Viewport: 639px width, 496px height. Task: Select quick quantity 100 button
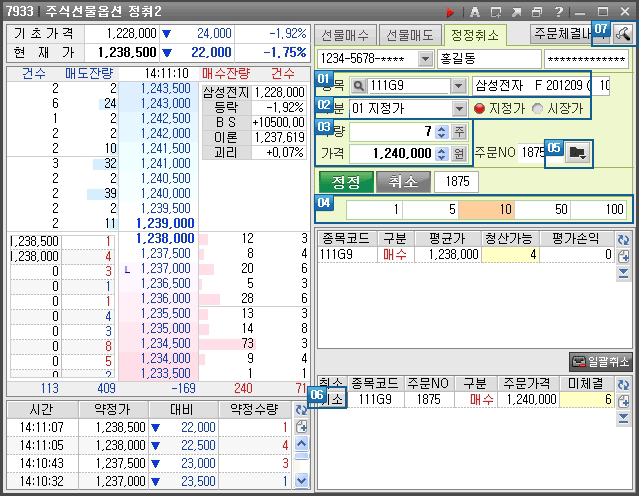(599, 209)
